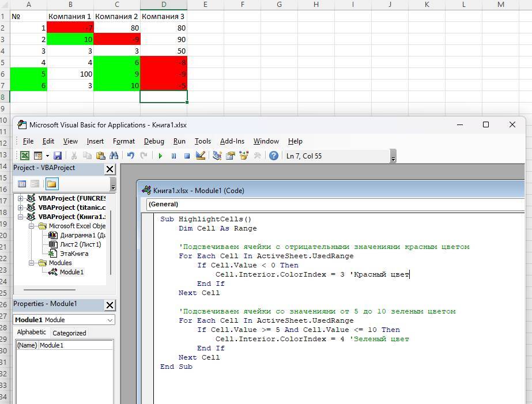Click the Run Sub green play icon
Screen dimensions: 532x404
click(x=160, y=156)
